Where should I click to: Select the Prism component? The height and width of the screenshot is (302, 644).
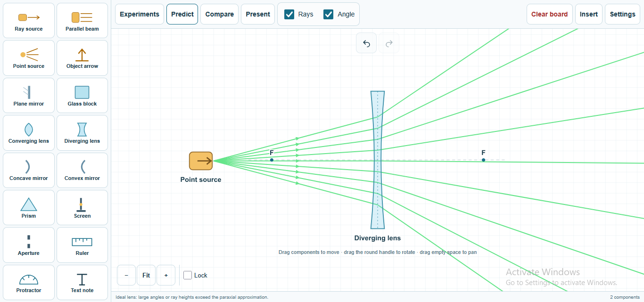29,208
